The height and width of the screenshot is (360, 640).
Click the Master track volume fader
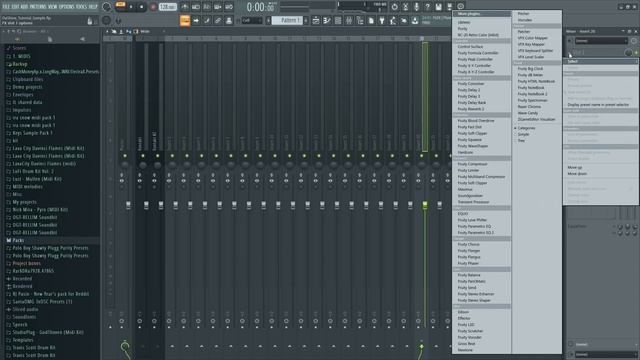[x=128, y=205]
